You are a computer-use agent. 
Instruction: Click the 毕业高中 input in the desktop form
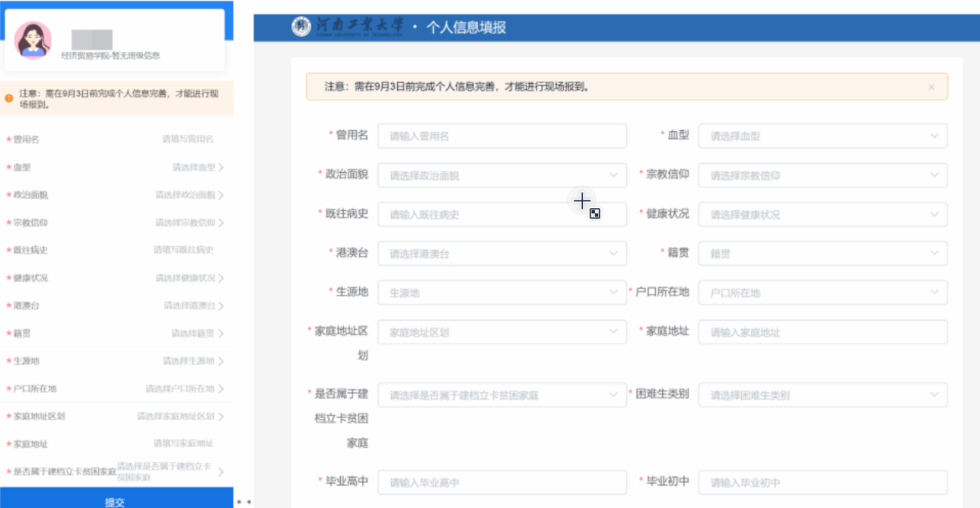[501, 483]
